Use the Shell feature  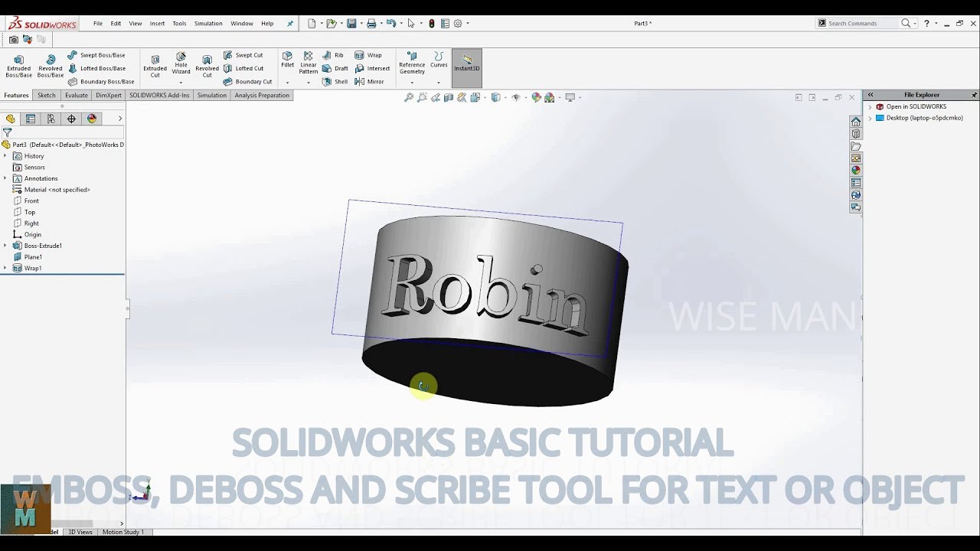335,81
